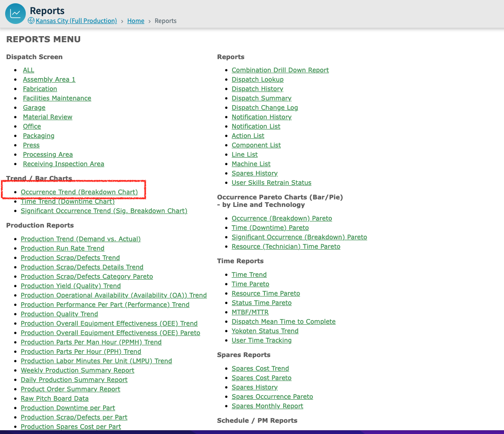This screenshot has width=504, height=434.
Task: Open Production Operational Availability Trend
Action: [x=114, y=295]
